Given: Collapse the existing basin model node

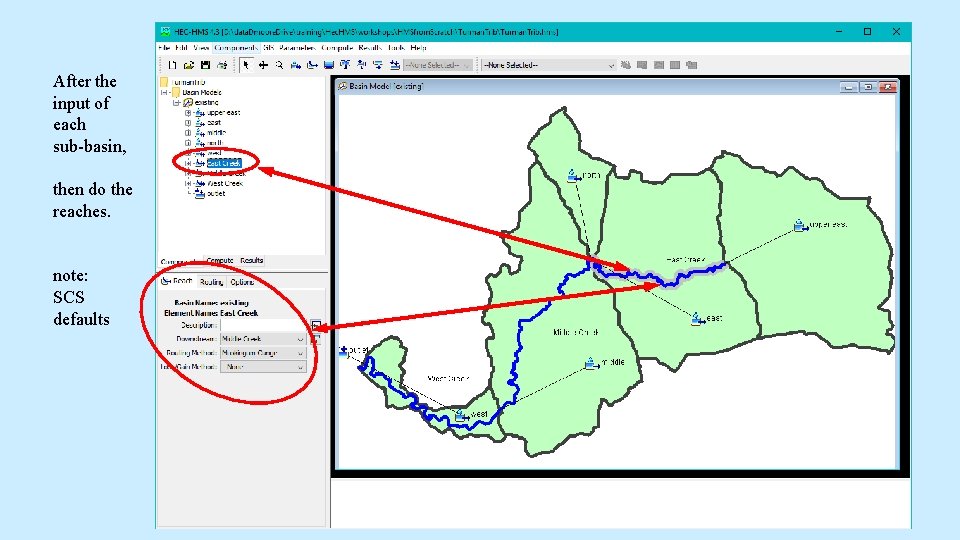Looking at the screenshot, I should (x=176, y=102).
